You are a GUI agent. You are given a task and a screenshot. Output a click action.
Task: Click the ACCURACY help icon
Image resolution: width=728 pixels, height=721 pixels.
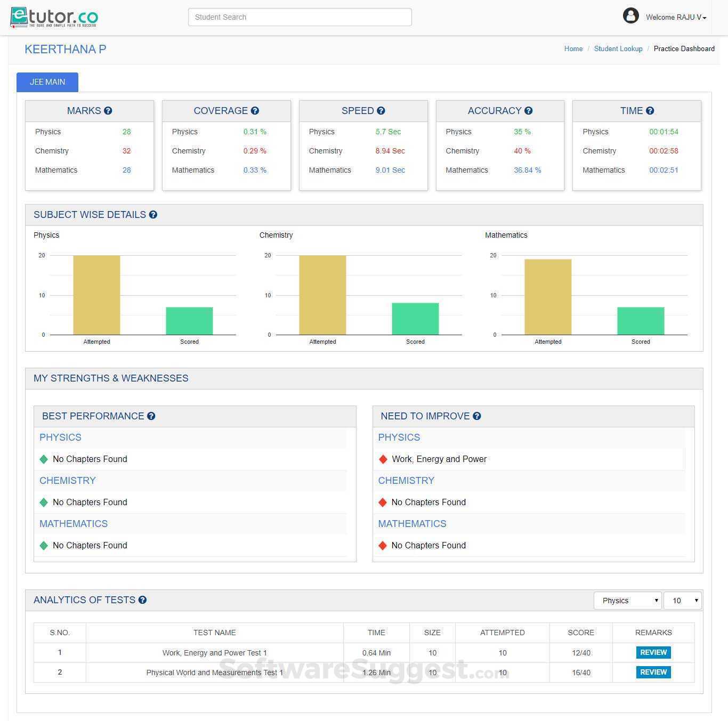click(x=529, y=110)
